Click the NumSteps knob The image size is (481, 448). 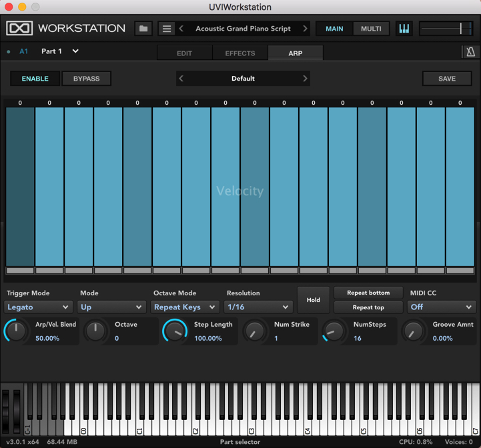tap(334, 331)
